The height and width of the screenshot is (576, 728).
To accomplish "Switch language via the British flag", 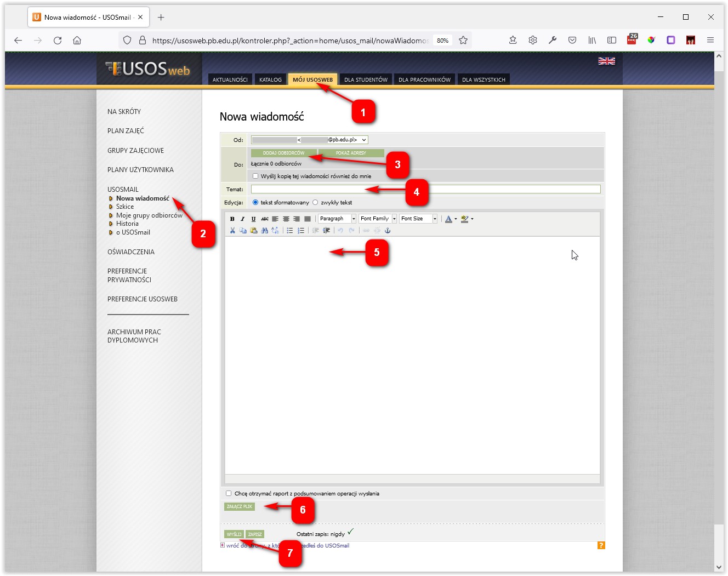I will [606, 61].
